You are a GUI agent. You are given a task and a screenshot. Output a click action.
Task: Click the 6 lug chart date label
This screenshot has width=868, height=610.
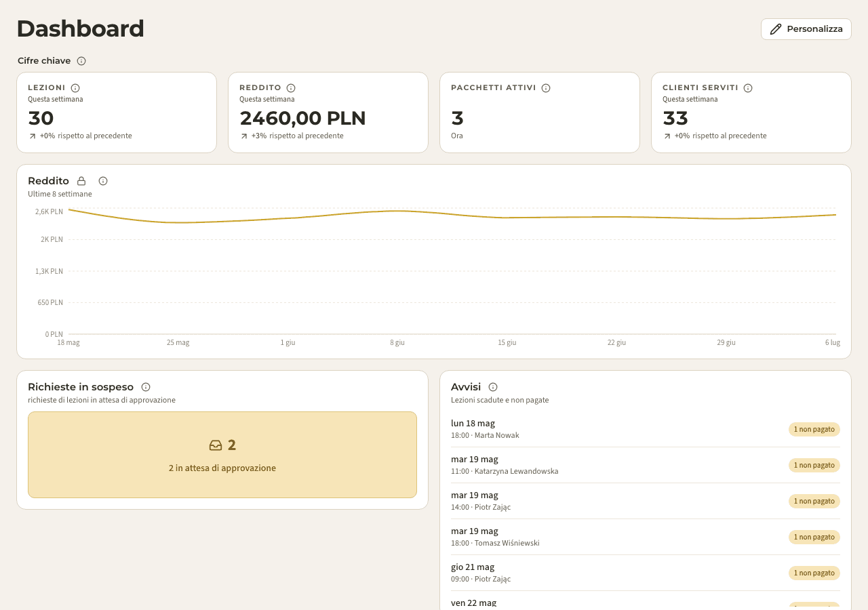[833, 343]
